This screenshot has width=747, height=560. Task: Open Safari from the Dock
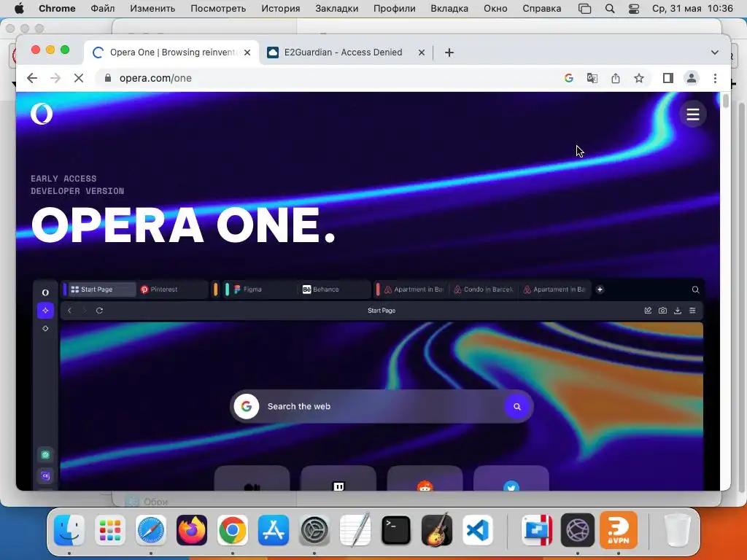coord(151,530)
